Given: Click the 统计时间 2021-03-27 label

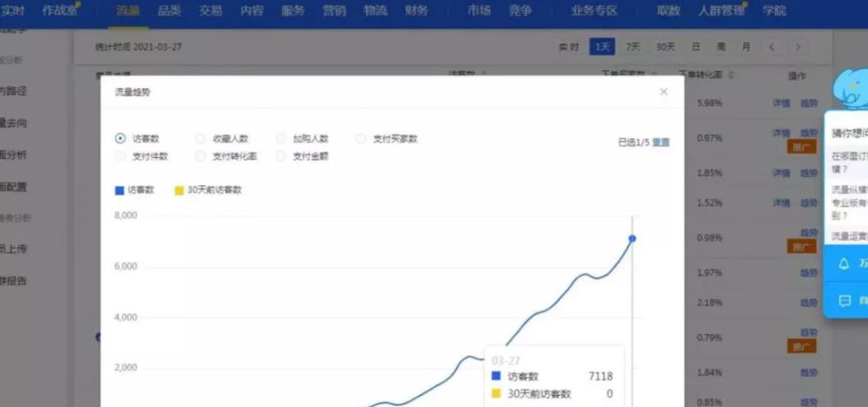Looking at the screenshot, I should (x=139, y=47).
